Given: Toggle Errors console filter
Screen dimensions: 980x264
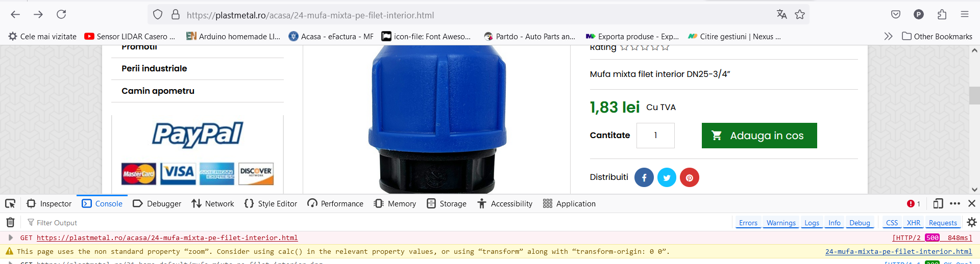Looking at the screenshot, I should [748, 223].
